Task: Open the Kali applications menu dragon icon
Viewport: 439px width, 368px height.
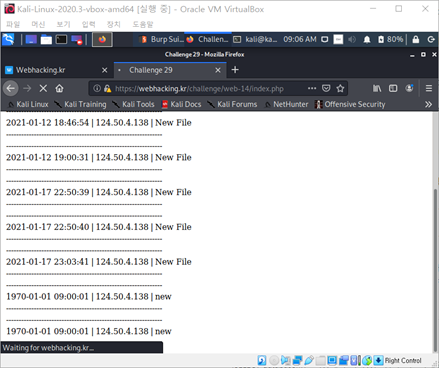Action: point(8,40)
